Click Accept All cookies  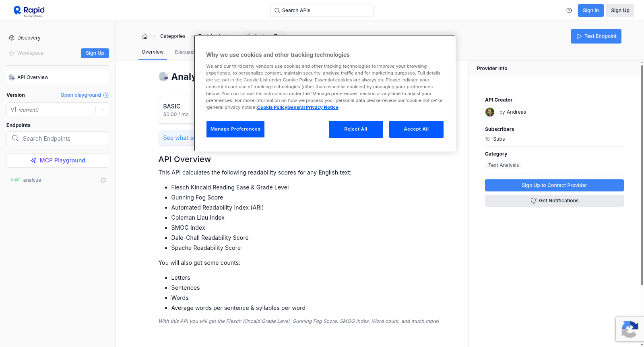point(416,129)
